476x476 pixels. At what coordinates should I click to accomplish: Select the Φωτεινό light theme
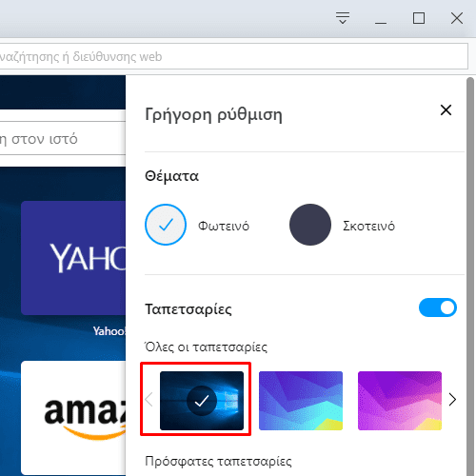pyautogui.click(x=166, y=225)
